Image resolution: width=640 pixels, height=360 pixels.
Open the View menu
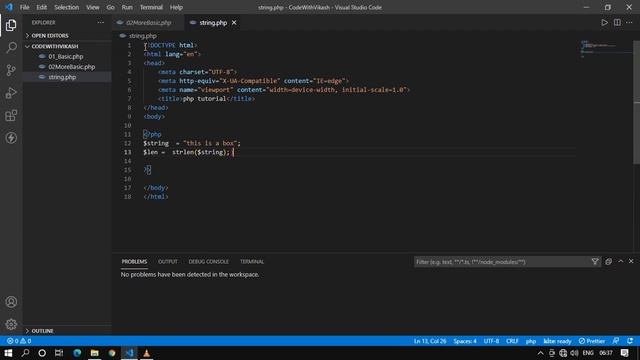point(93,7)
